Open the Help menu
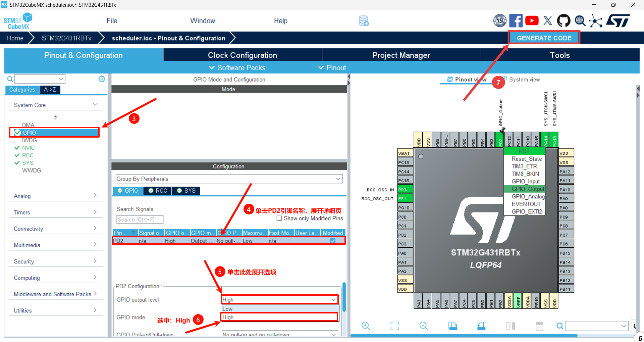 click(x=280, y=21)
